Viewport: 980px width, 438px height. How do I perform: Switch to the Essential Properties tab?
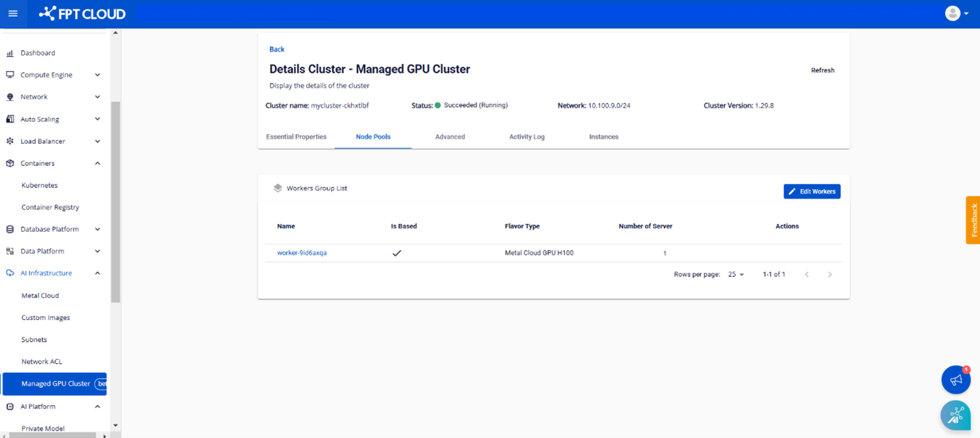[296, 137]
